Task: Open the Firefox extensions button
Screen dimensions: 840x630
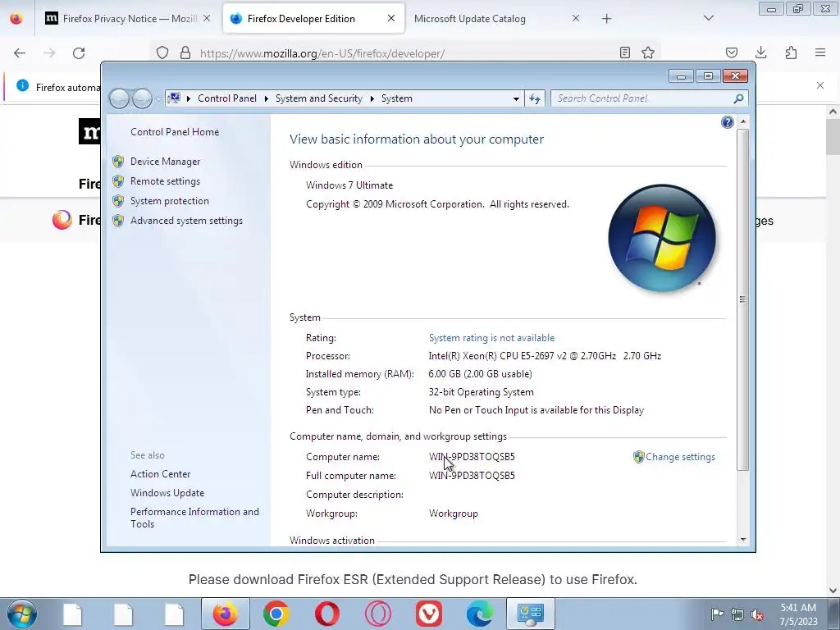Action: [x=791, y=52]
